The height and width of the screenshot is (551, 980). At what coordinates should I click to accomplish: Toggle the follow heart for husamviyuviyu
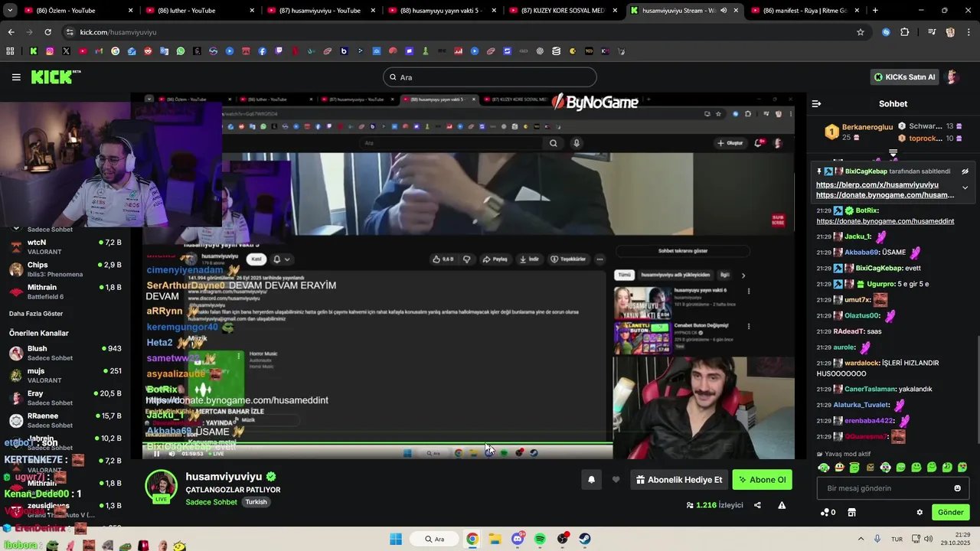coord(616,480)
